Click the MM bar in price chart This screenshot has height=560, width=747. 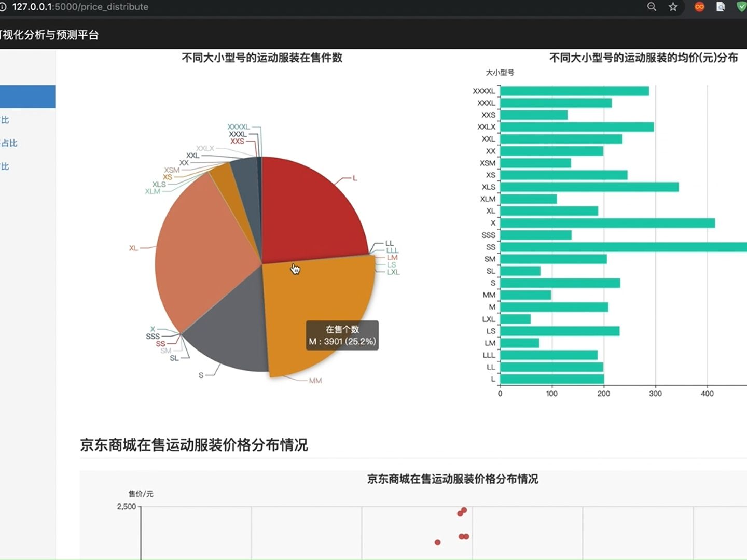(x=525, y=295)
